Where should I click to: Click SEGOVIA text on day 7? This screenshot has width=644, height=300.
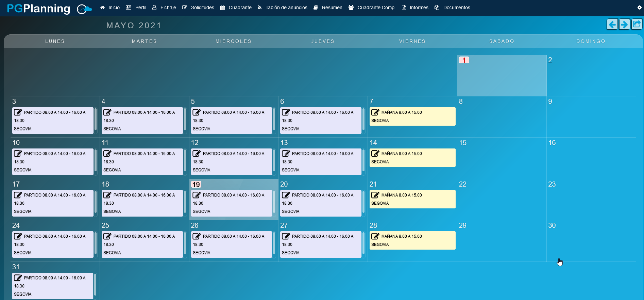(380, 121)
